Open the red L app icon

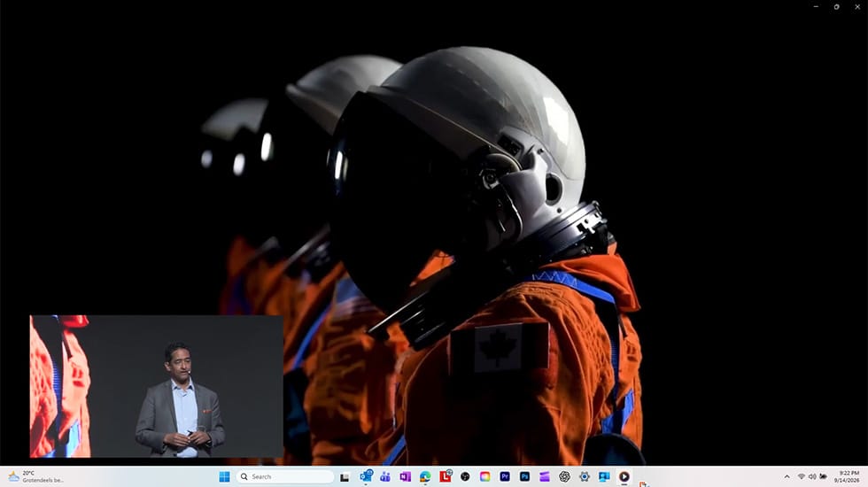(445, 476)
